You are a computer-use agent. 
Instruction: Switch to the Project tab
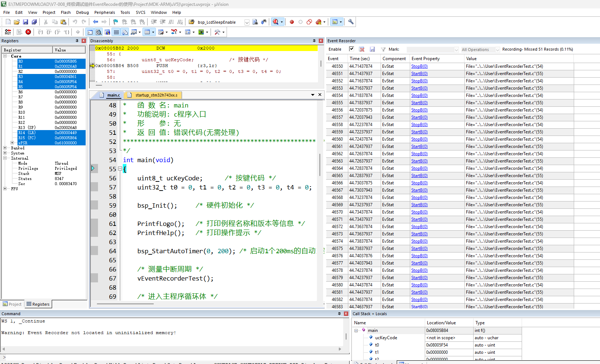[x=12, y=304]
